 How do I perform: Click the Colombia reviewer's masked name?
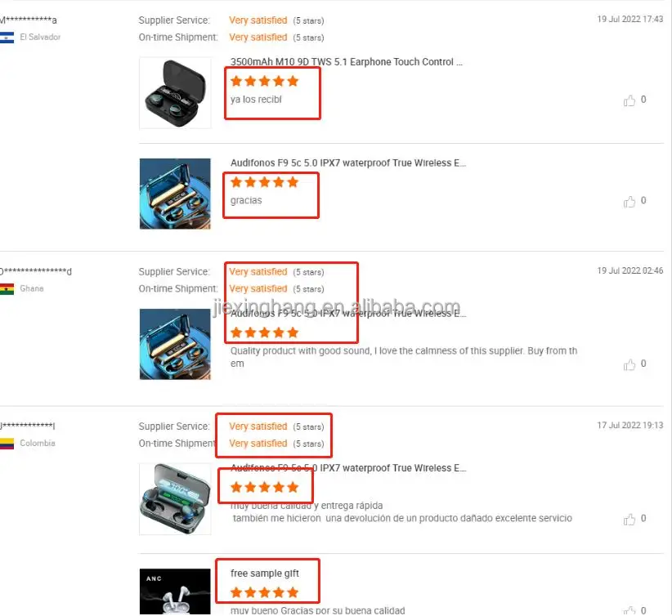point(28,426)
